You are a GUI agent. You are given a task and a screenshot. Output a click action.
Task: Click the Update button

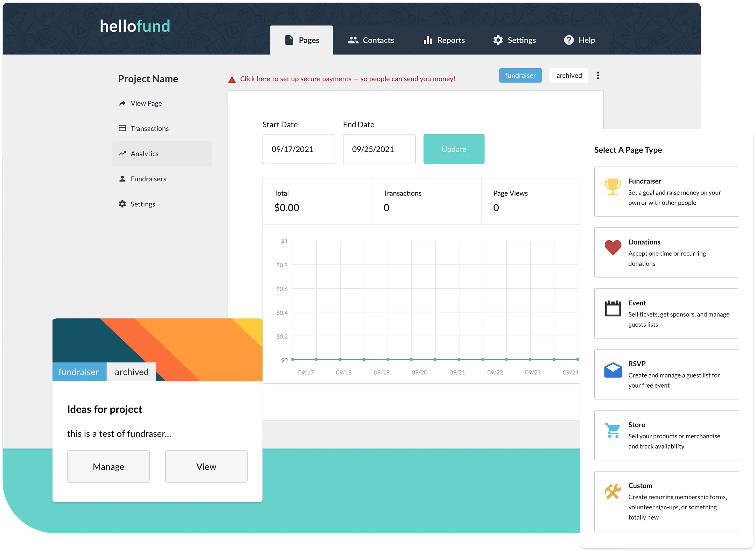tap(454, 149)
